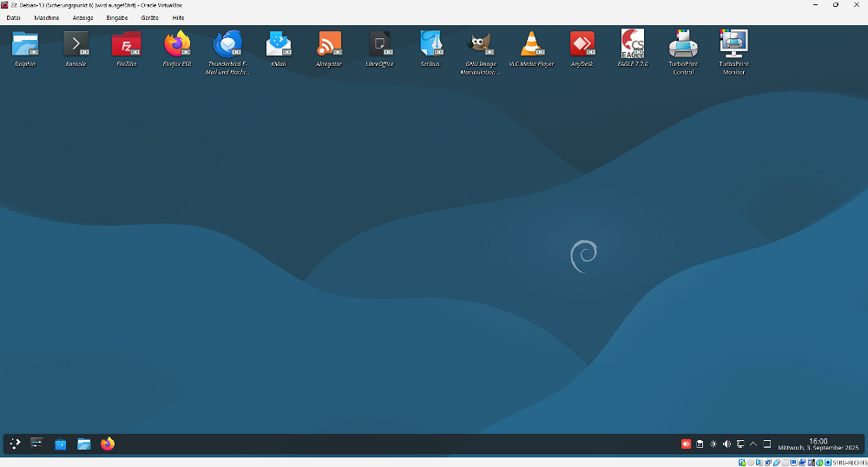Open the Geräte menu
This screenshot has width=868, height=467.
click(x=149, y=17)
